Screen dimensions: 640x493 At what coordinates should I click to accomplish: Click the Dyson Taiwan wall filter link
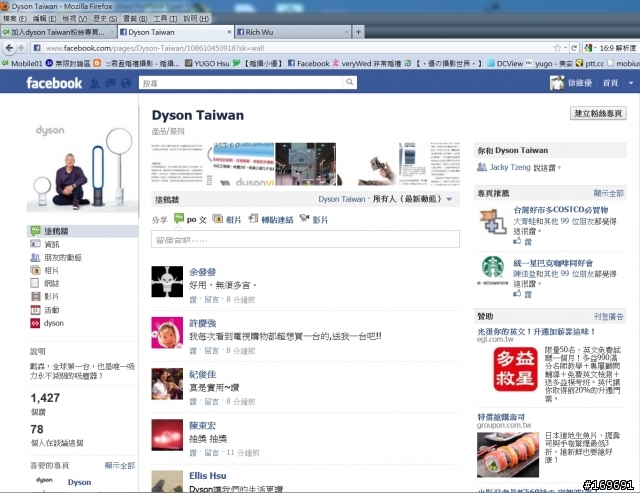(342, 199)
